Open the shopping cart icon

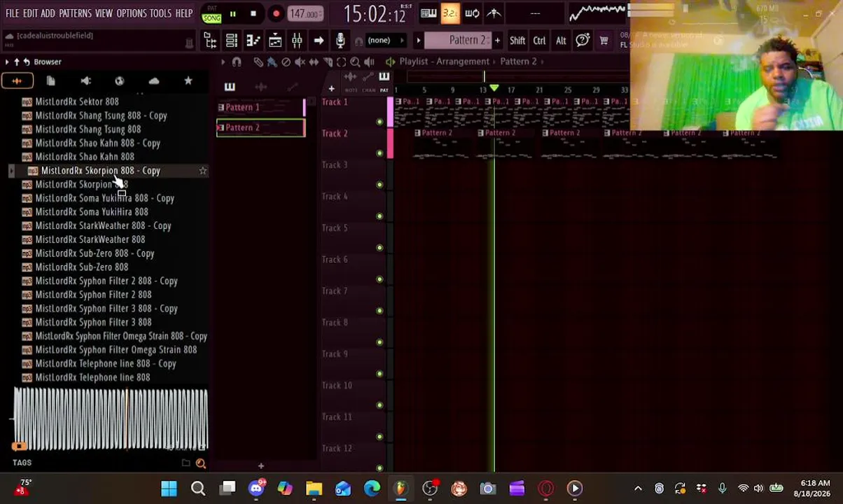pyautogui.click(x=604, y=41)
